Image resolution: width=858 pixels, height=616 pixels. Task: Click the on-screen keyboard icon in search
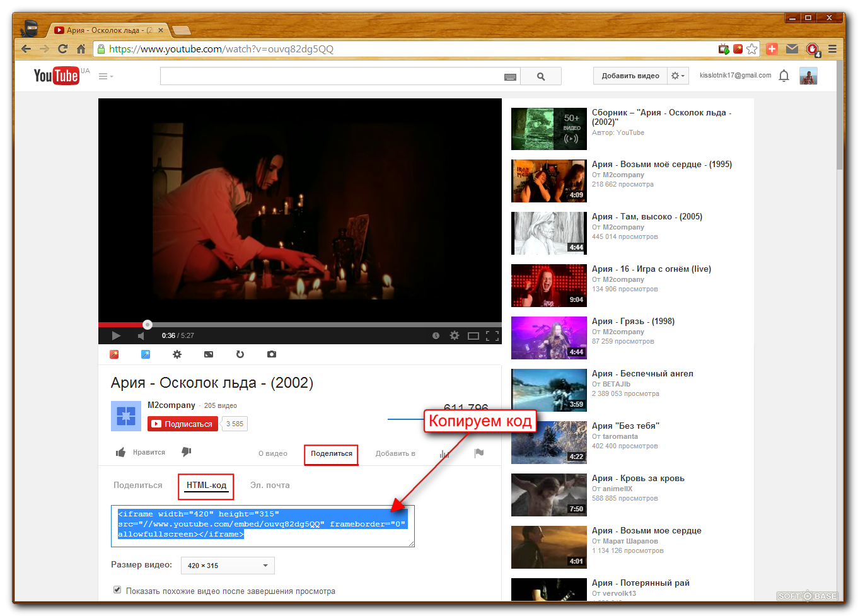(510, 77)
